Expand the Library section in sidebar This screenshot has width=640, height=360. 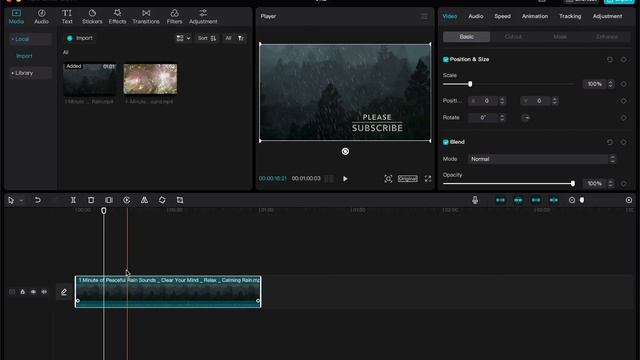pyautogui.click(x=31, y=73)
